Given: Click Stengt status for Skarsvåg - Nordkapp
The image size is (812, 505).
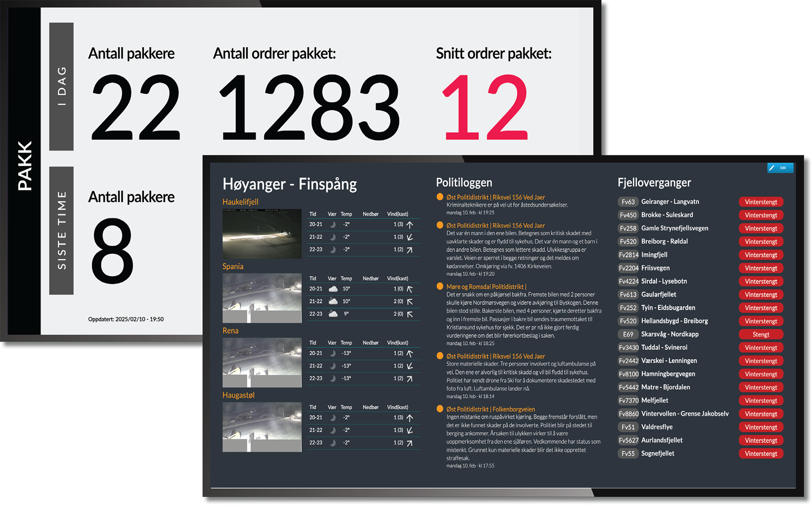Looking at the screenshot, I should (x=761, y=334).
